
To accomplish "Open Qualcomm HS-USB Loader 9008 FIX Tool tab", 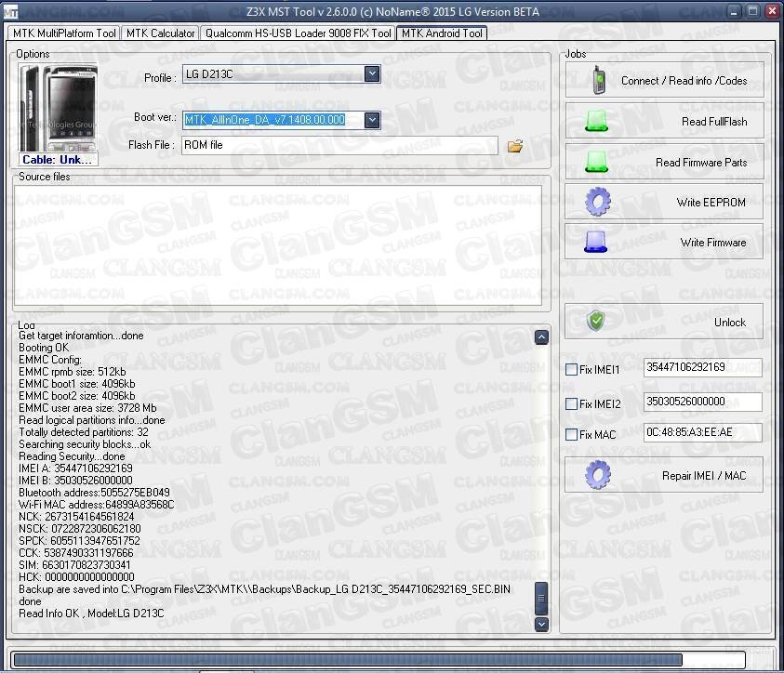I will pos(298,33).
